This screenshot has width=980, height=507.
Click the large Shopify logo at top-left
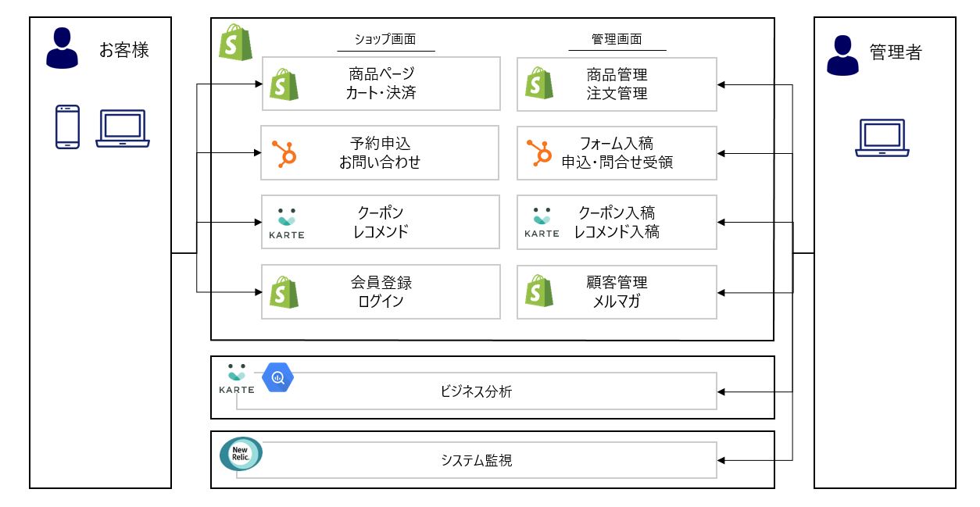click(234, 41)
